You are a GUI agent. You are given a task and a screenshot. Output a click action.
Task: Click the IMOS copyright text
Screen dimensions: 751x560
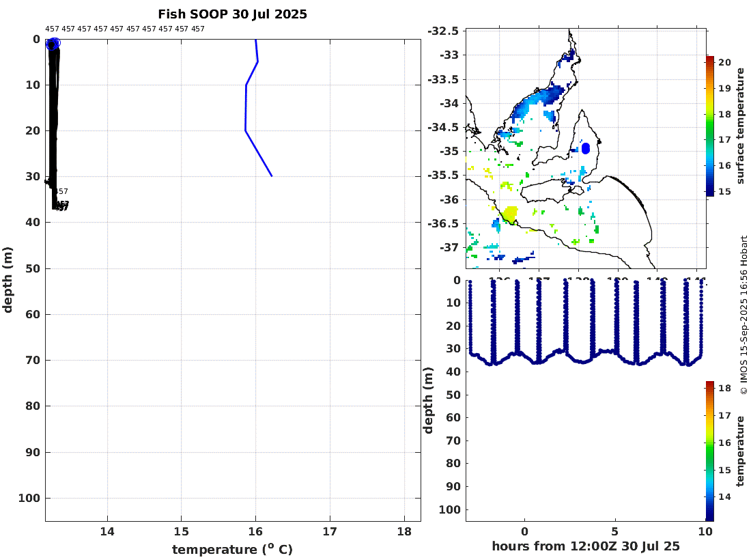tap(743, 316)
